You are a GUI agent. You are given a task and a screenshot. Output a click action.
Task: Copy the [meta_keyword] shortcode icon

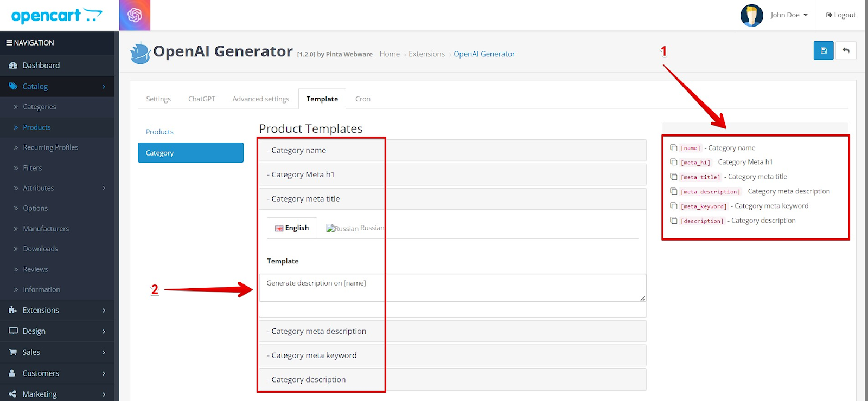(x=674, y=206)
